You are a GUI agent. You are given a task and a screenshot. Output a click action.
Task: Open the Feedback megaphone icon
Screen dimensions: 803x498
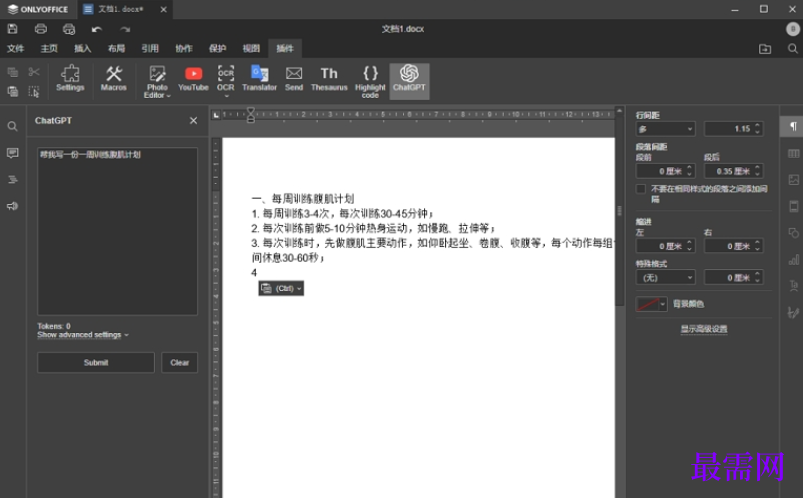click(x=13, y=206)
